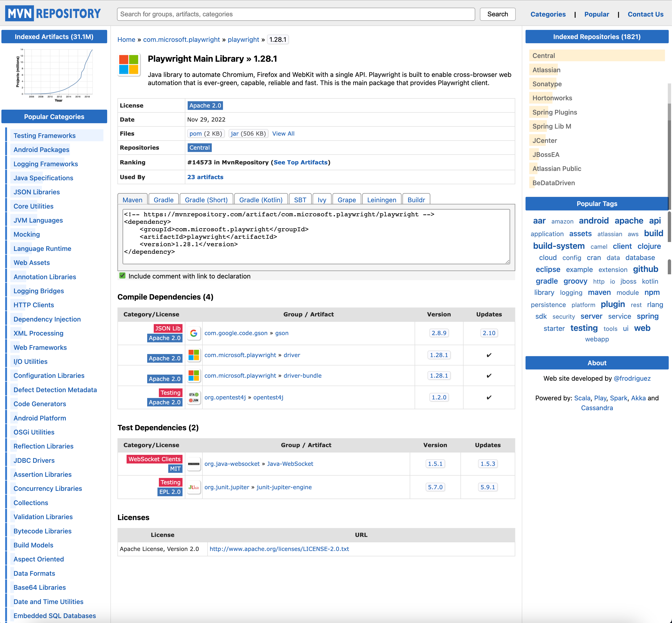This screenshot has height=623, width=672.
Task: Open the Leiningen tab
Action: pos(382,199)
